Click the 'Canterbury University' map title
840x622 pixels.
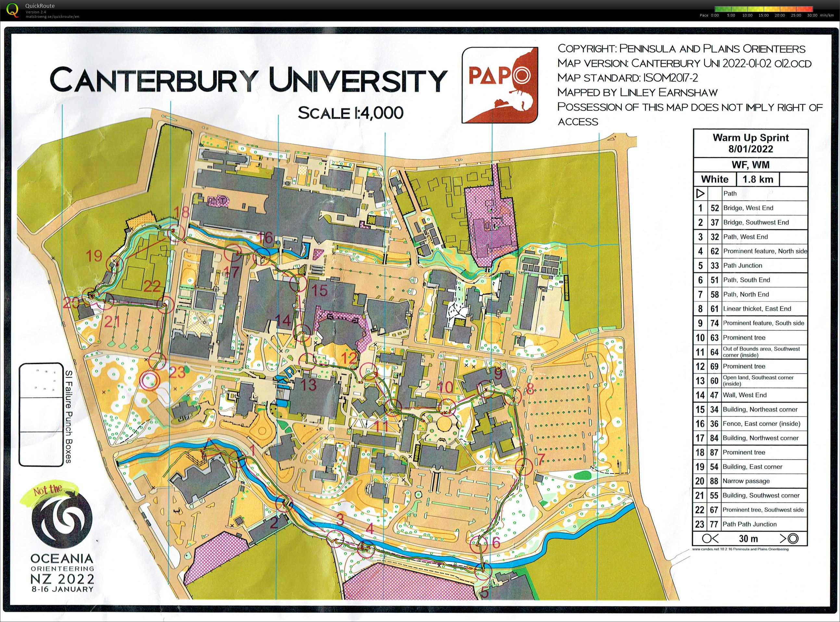coord(248,80)
